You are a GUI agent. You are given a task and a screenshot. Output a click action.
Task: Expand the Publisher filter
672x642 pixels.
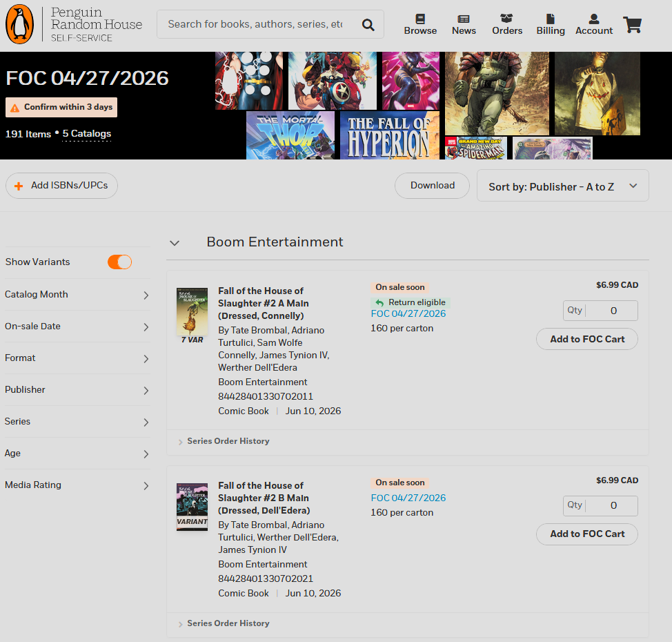click(x=77, y=390)
